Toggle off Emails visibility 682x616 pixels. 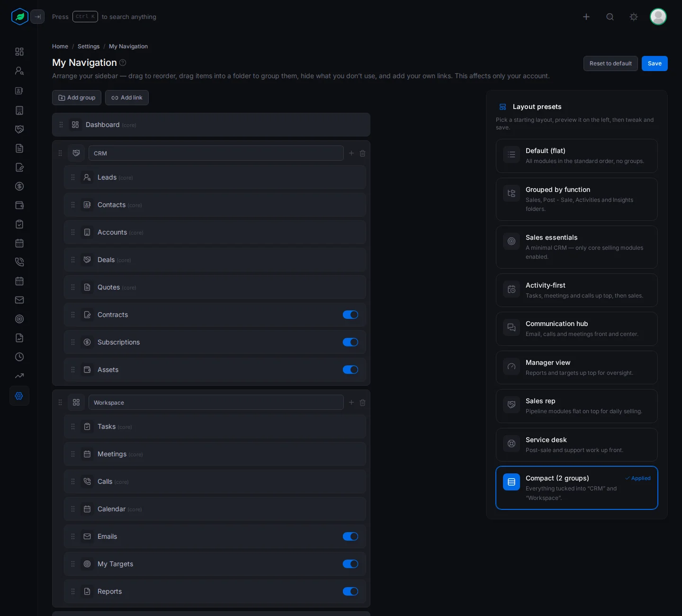[350, 536]
